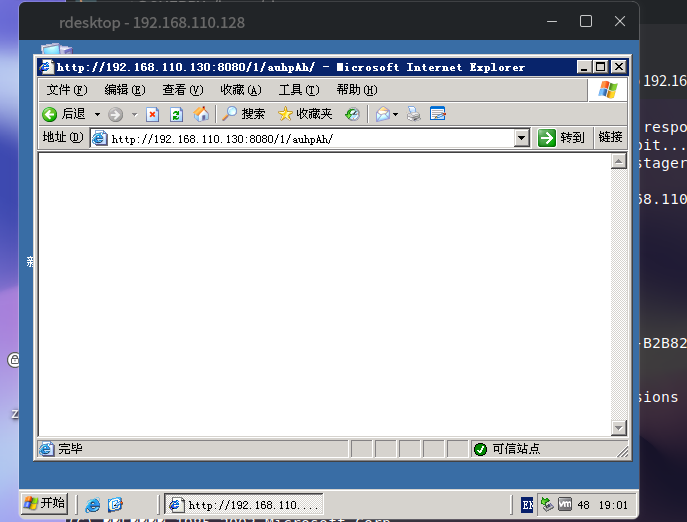Open the 收藏夹 (Favorites) star button
687x522 pixels.
tap(305, 114)
